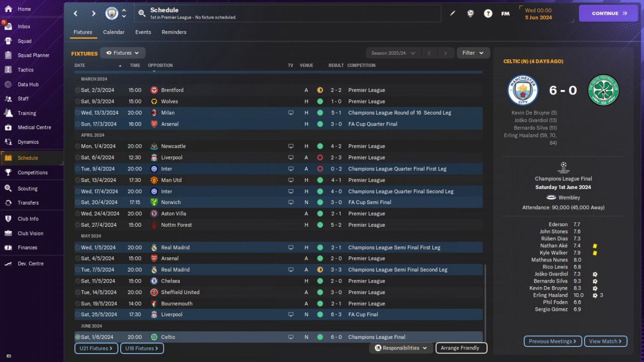Open Squad Planner
644x362 pixels.
[33, 55]
